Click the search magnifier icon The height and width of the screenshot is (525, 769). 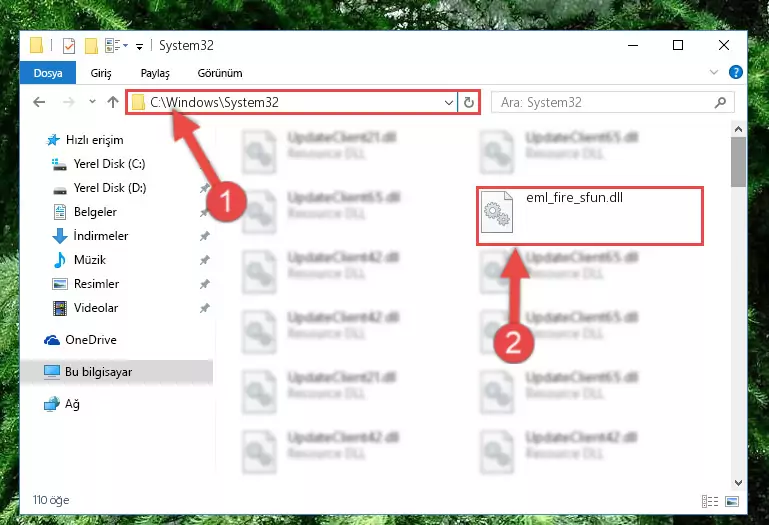tap(720, 103)
